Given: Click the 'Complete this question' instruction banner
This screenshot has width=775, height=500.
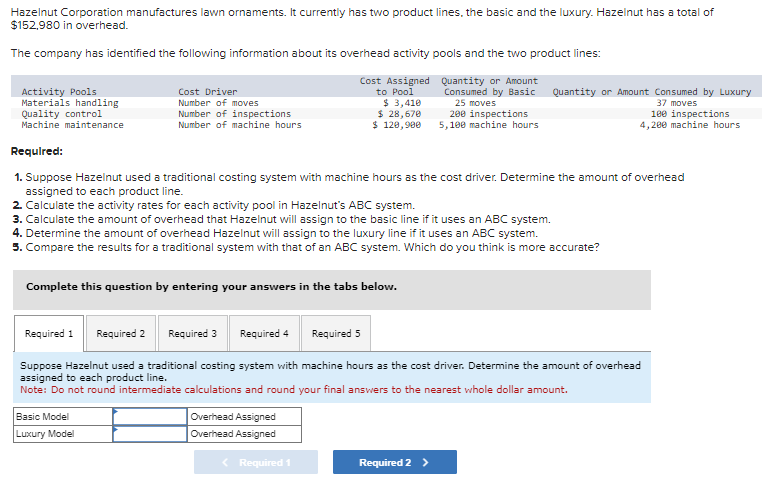Looking at the screenshot, I should pyautogui.click(x=332, y=290).
